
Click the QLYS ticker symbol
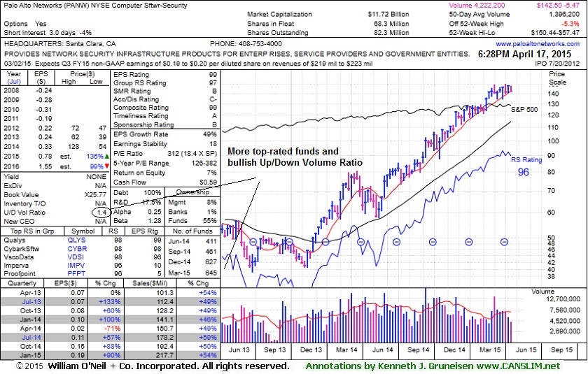(x=76, y=240)
